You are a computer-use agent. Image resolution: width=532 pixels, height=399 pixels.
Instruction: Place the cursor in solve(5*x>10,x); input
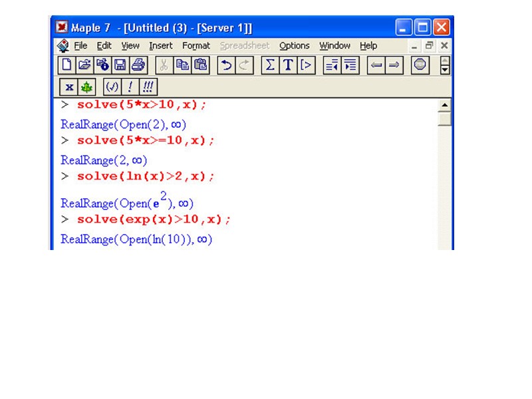tap(141, 104)
